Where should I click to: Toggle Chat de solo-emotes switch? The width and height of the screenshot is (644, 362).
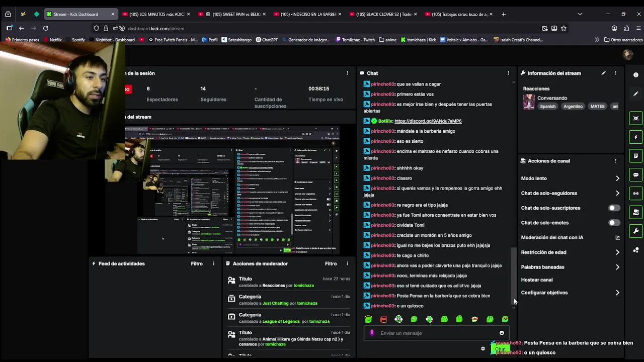(x=614, y=223)
